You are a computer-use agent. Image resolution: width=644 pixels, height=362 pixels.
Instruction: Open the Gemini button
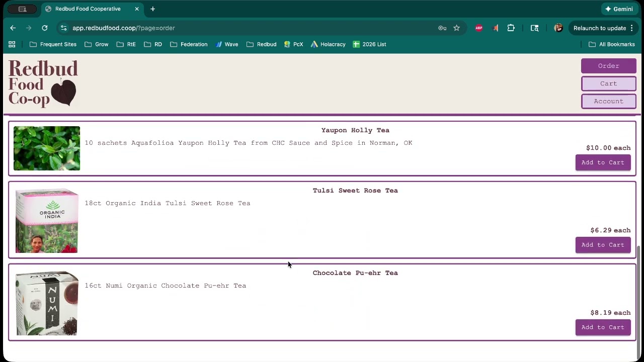click(x=619, y=9)
